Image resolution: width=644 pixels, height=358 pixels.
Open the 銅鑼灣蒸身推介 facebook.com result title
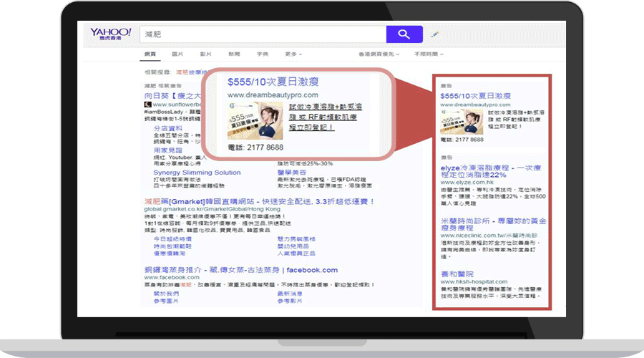(240, 270)
